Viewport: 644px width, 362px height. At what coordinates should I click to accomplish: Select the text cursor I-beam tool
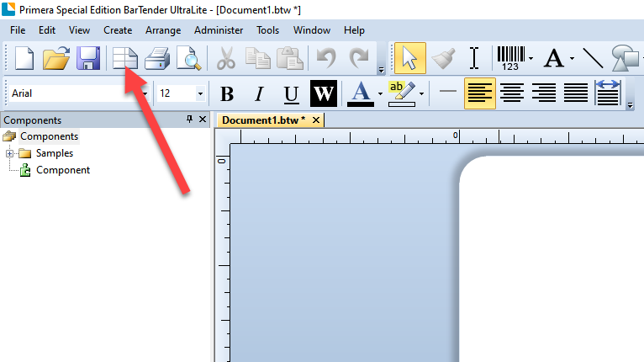pos(474,58)
